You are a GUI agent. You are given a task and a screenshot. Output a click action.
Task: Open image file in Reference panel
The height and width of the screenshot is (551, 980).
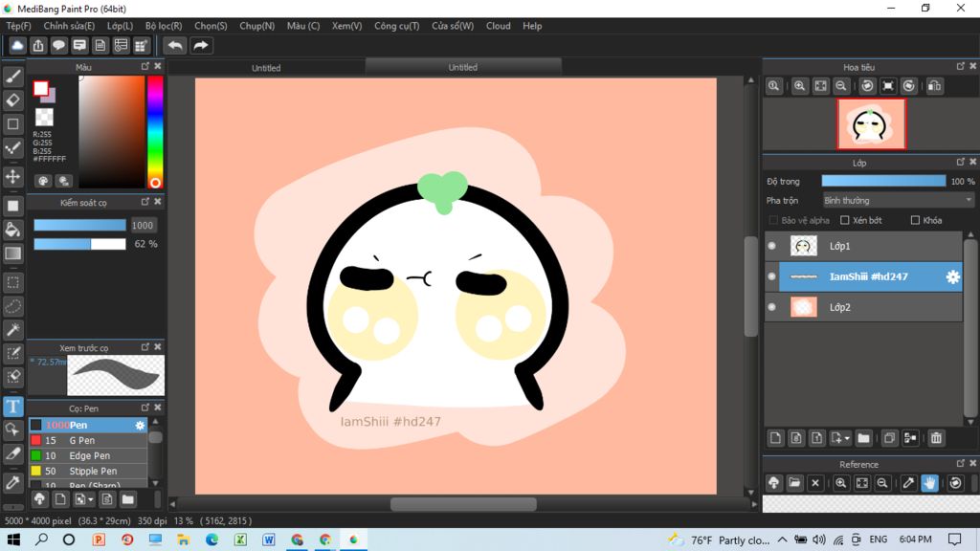[x=794, y=483]
